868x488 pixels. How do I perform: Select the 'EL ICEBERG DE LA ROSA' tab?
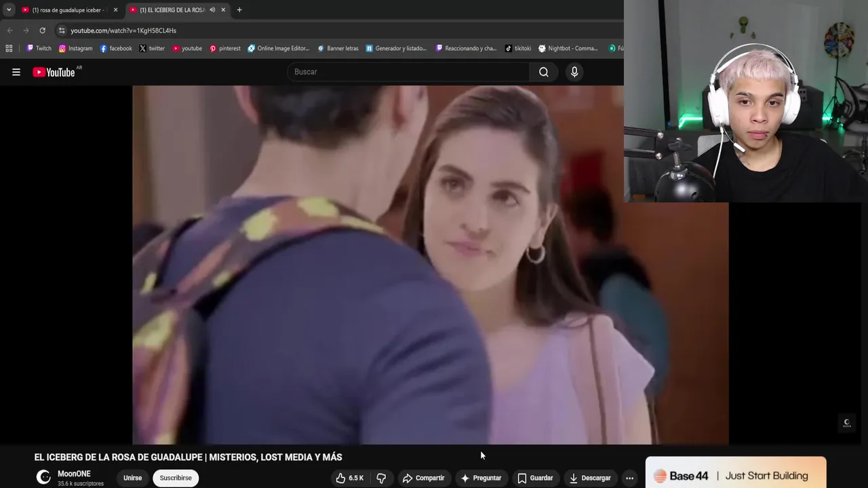coord(178,9)
